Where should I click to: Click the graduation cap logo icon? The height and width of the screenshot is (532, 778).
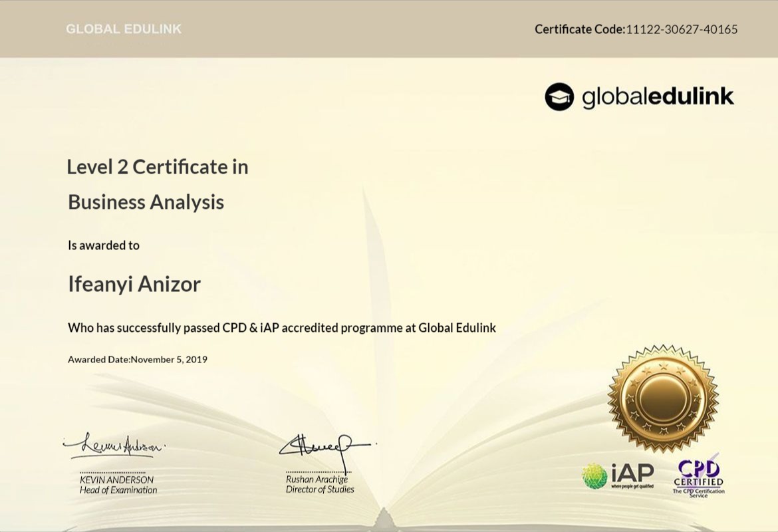(x=559, y=97)
